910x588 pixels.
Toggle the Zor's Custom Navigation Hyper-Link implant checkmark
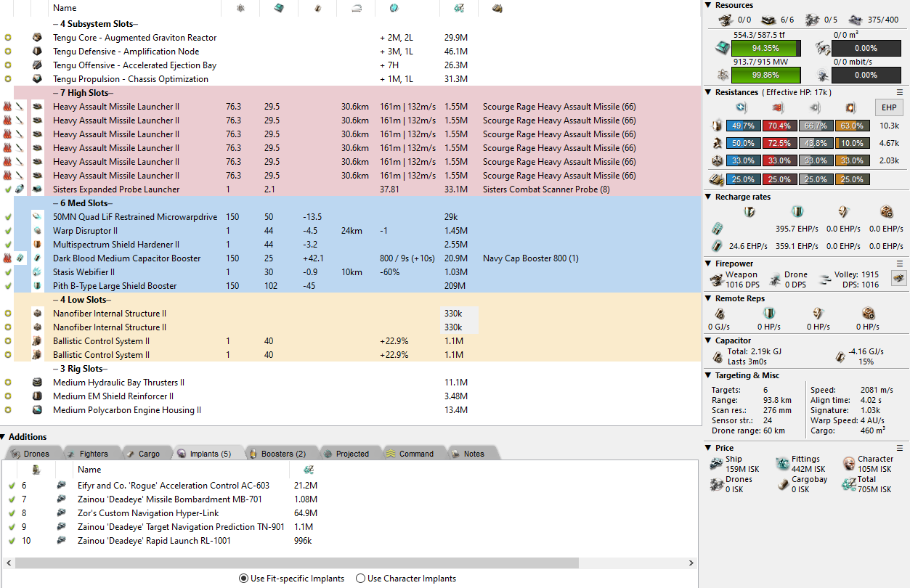pos(12,513)
